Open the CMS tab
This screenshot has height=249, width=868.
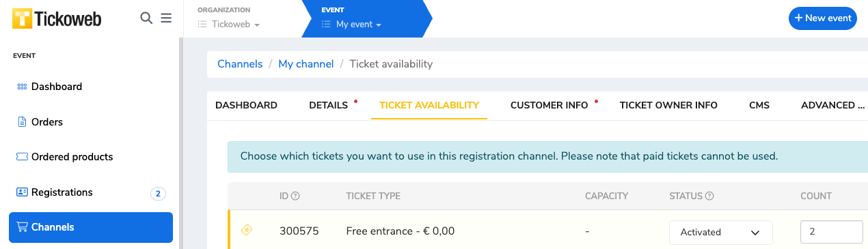pyautogui.click(x=759, y=105)
